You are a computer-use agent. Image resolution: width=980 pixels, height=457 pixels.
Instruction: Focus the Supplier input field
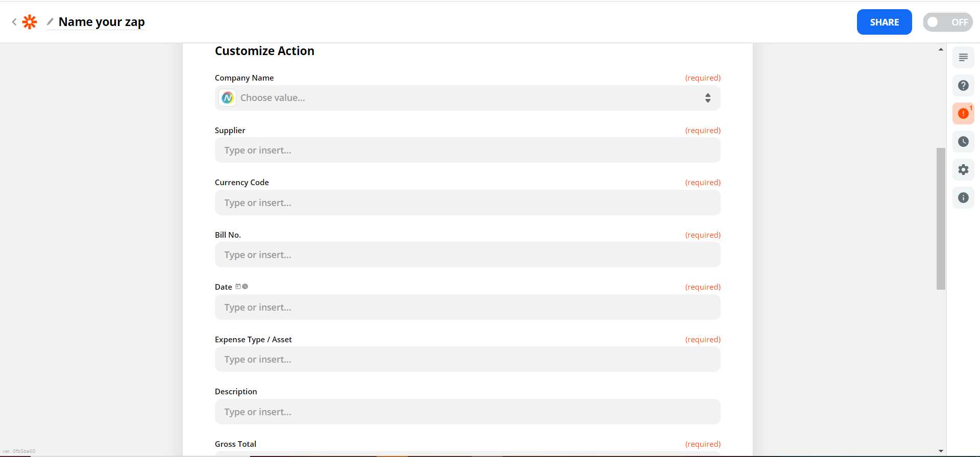point(468,150)
